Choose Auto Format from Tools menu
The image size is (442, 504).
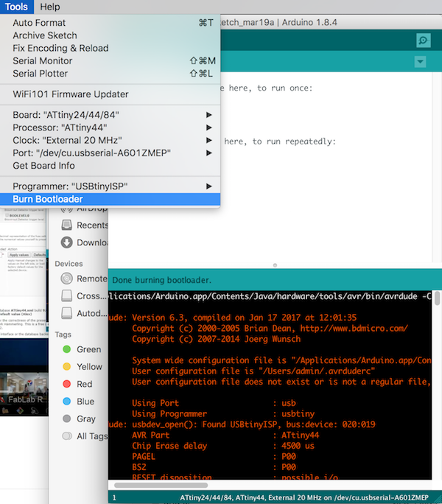coord(110,23)
